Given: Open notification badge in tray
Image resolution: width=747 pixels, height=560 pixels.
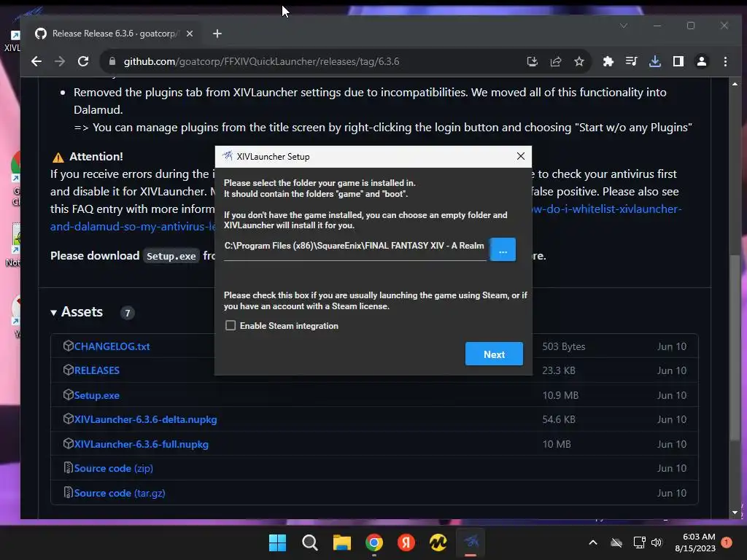Looking at the screenshot, I should (x=727, y=542).
